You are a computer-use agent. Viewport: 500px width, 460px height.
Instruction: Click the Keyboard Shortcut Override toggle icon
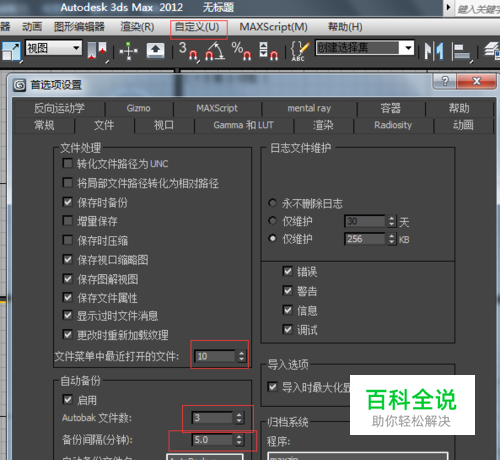coord(155,51)
